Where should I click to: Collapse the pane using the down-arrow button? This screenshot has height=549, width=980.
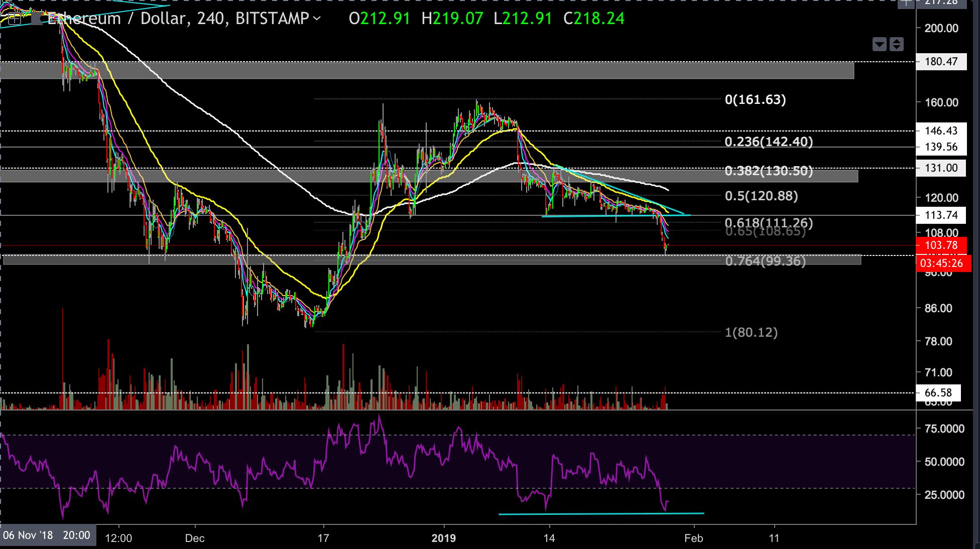pos(880,44)
